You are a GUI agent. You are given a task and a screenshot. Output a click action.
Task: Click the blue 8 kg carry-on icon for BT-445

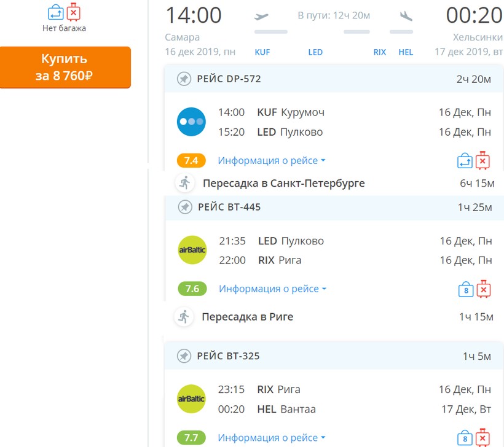[465, 289]
